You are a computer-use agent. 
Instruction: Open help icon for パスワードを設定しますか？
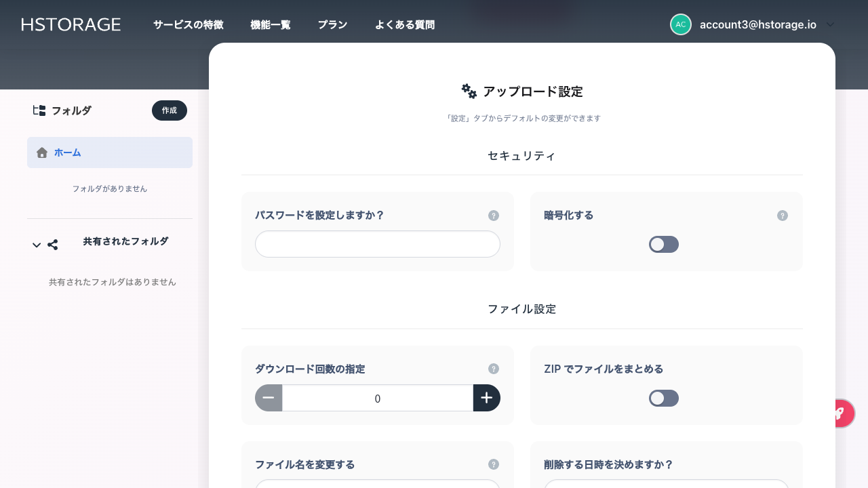coord(494,216)
